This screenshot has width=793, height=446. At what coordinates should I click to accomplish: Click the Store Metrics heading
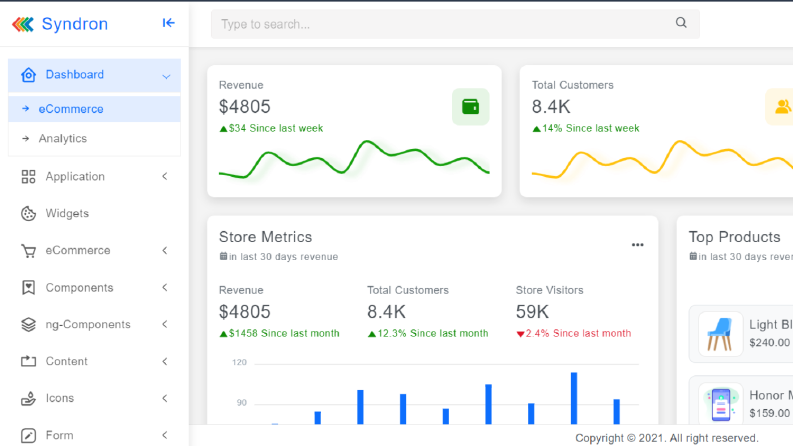pos(266,237)
